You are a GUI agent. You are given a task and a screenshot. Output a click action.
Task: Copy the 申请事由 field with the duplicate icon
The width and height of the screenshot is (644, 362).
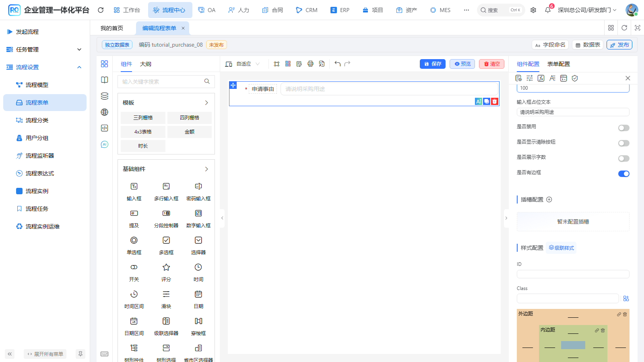[x=487, y=101]
